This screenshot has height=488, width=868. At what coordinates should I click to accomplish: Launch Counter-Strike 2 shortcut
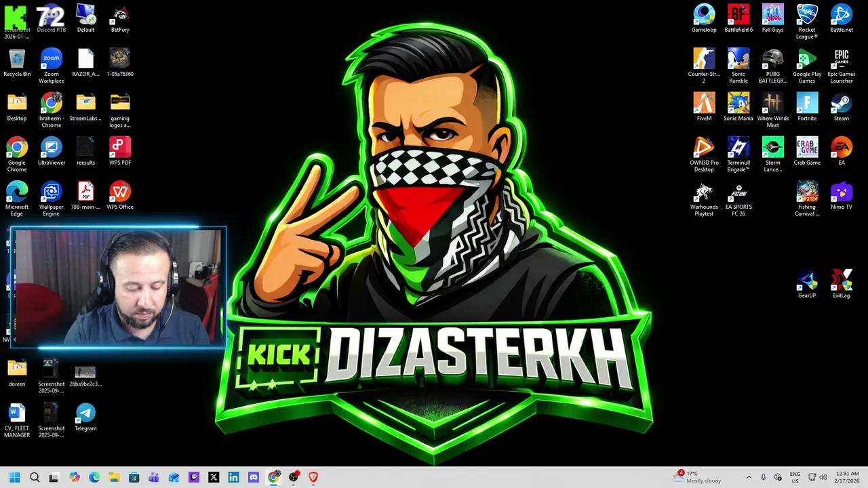704,66
